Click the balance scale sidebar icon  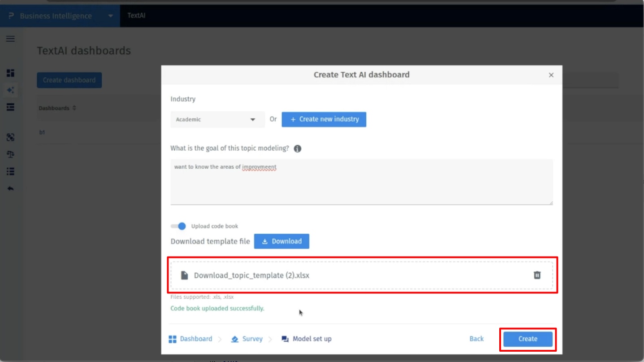point(10,154)
